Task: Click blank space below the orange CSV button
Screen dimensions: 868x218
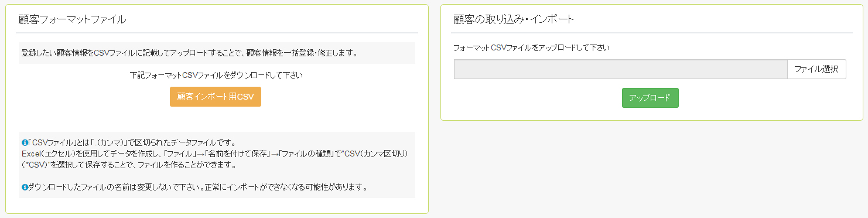Action: coord(216,119)
